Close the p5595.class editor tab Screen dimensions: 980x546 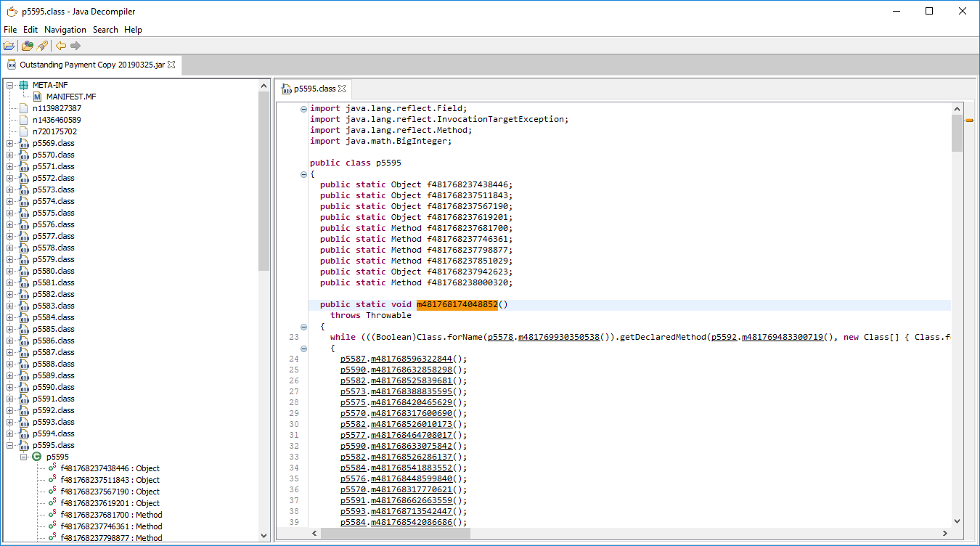(342, 89)
